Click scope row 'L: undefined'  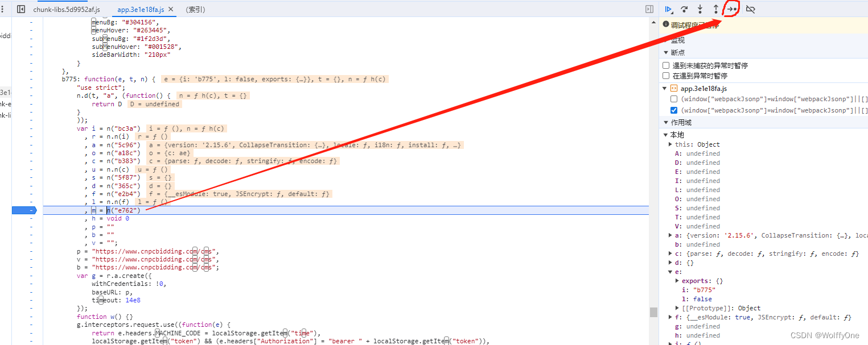[x=697, y=190]
